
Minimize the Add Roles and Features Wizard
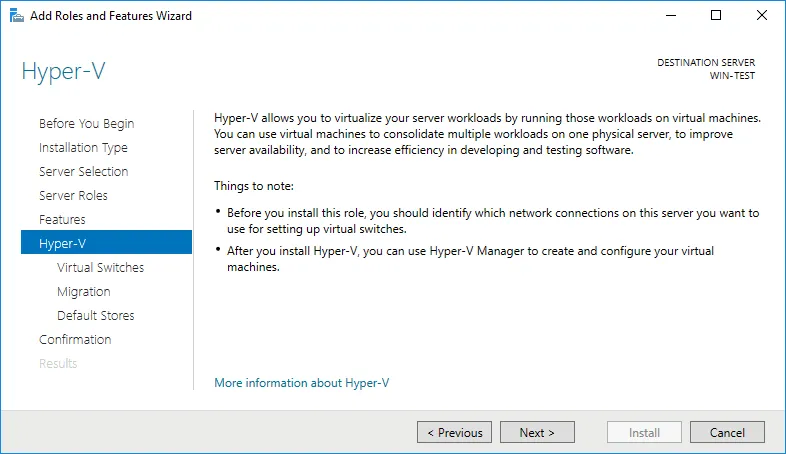pyautogui.click(x=670, y=16)
